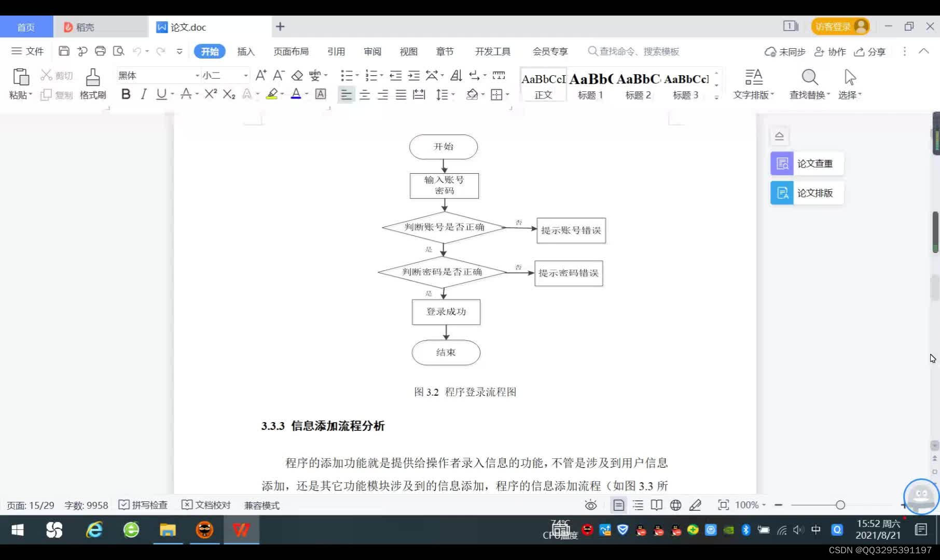The height and width of the screenshot is (560, 940).
Task: Open a new tab with plus button
Action: pyautogui.click(x=280, y=26)
